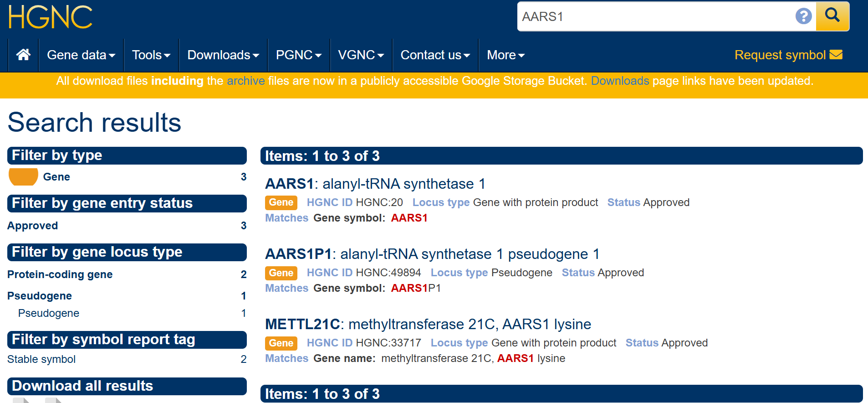Click HGNC:20 identifier text

379,202
